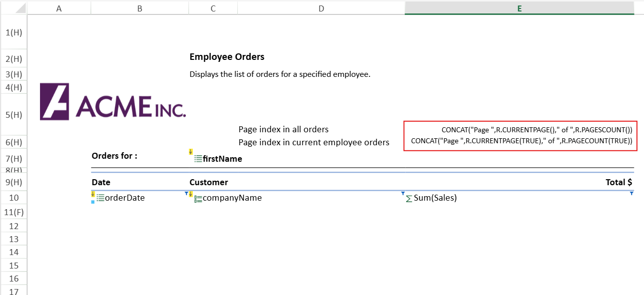Click blue filter marker at Sum(Sales) cell's left corner
The image size is (644, 295).
click(x=403, y=193)
